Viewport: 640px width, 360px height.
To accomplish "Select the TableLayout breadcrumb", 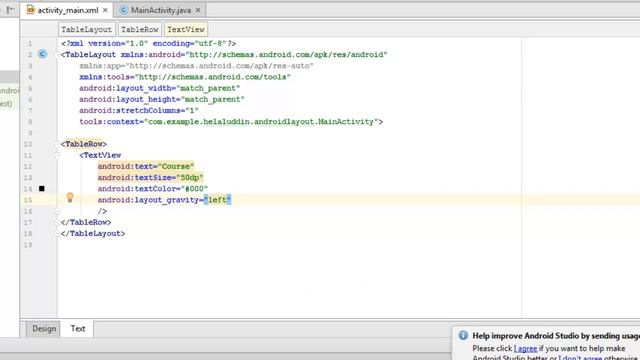I will (x=86, y=29).
